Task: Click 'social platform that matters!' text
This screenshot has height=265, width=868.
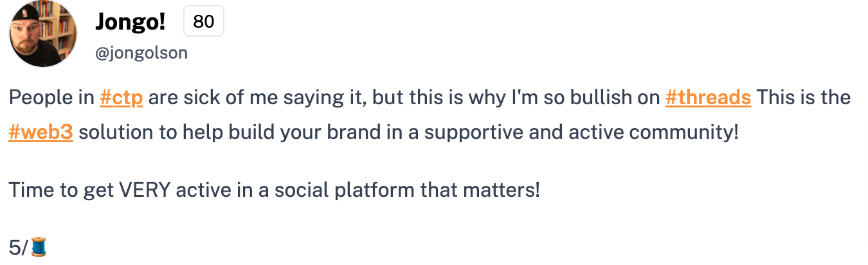Action: click(x=407, y=190)
